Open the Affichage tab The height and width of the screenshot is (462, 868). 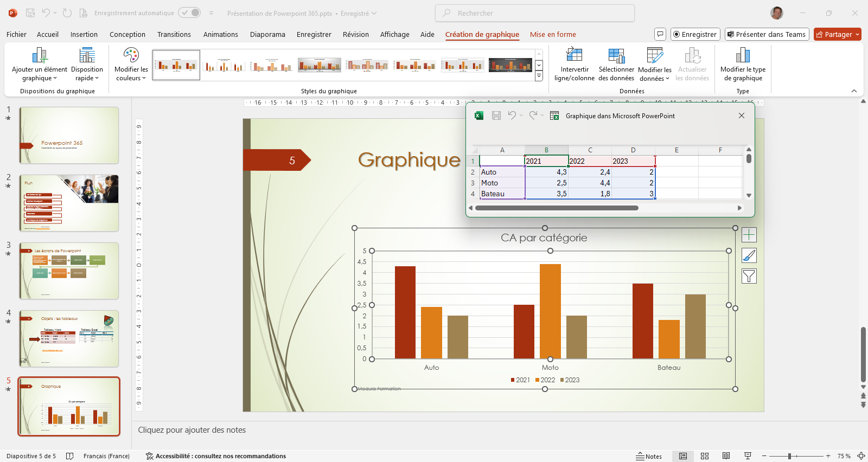[395, 34]
